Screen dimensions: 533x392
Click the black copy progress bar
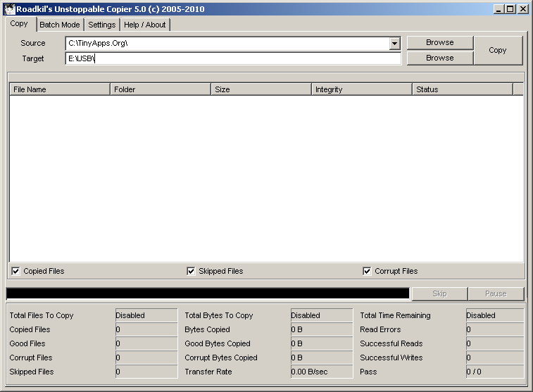[x=207, y=293]
